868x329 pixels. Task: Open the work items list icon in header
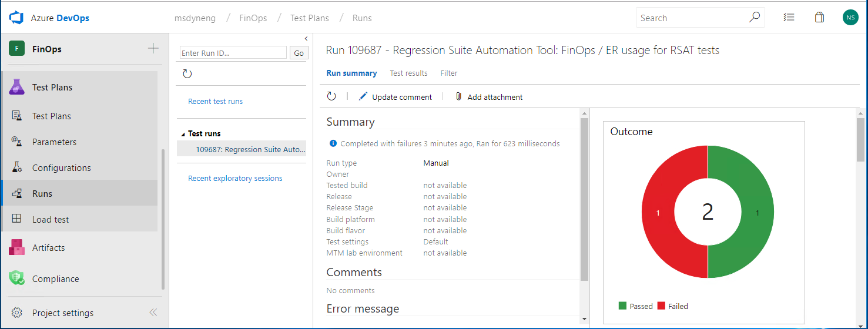789,18
